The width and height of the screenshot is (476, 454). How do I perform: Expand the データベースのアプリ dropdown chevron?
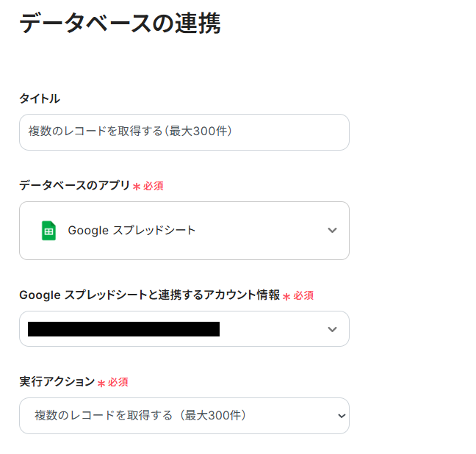coord(332,231)
